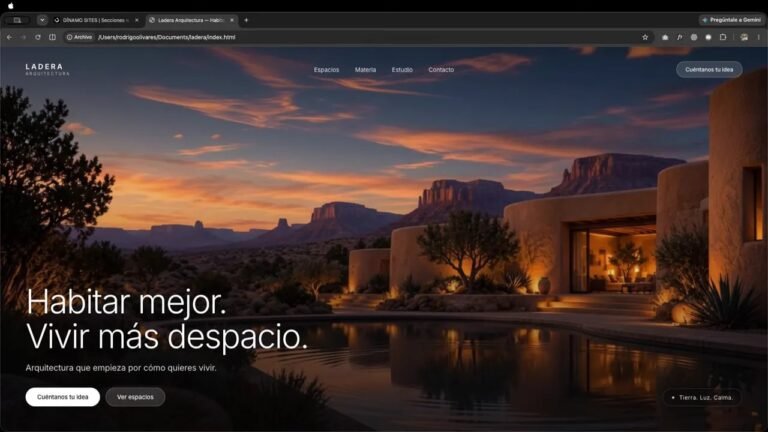Image resolution: width=768 pixels, height=432 pixels.
Task: Go back to the previous page
Action: pyautogui.click(x=9, y=37)
